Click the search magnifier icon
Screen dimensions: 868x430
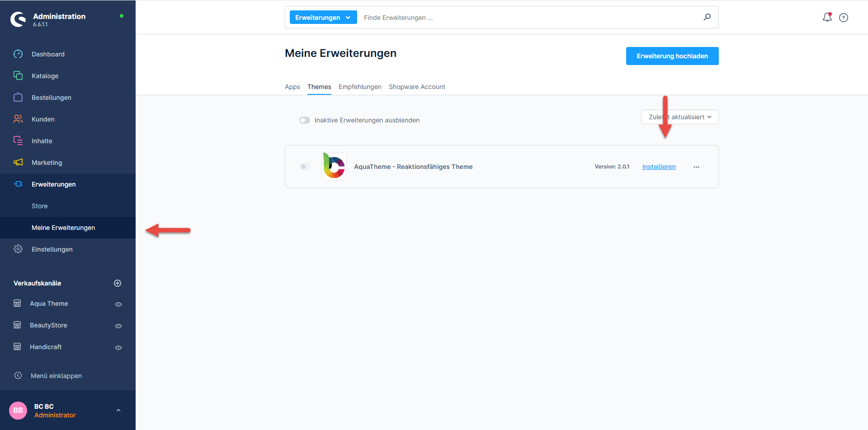(x=707, y=17)
